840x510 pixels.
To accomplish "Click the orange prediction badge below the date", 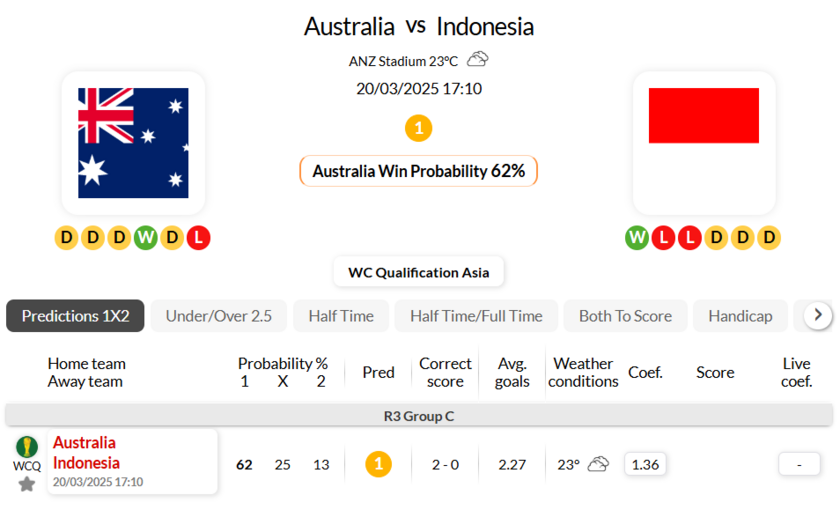I will tap(418, 128).
